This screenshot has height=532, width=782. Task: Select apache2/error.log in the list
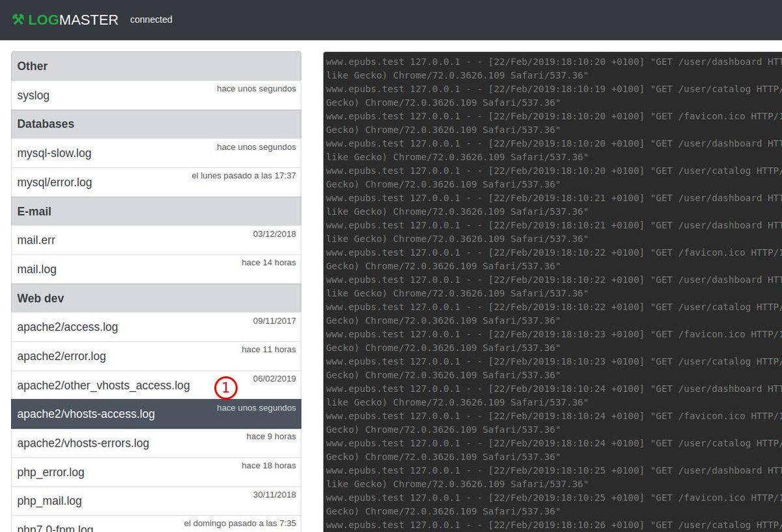156,356
